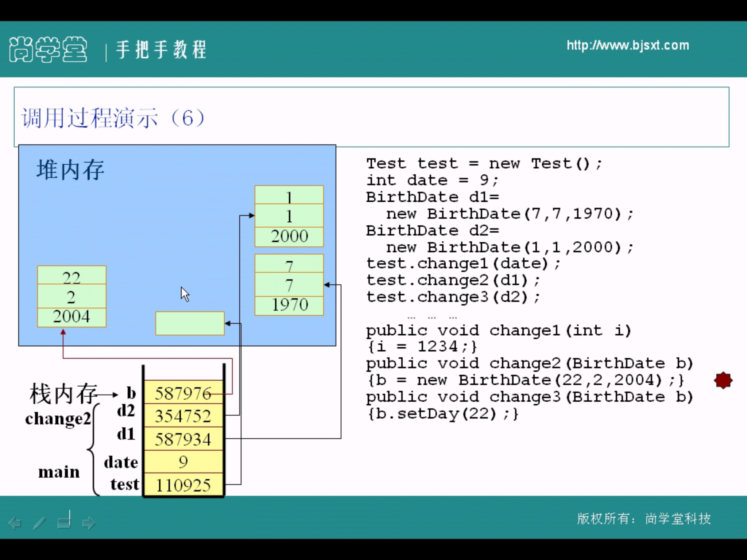The width and height of the screenshot is (747, 560).
Task: Click the 手把手教程 header text
Action: [161, 50]
